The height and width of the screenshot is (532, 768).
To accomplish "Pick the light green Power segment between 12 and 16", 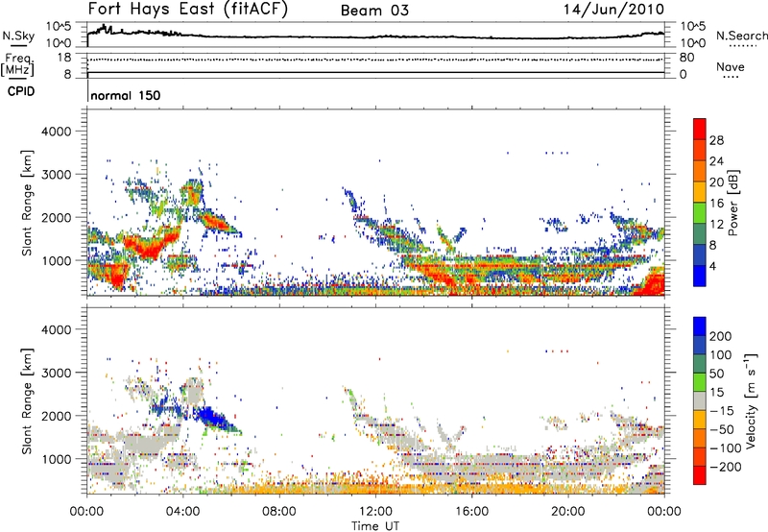I will point(700,213).
